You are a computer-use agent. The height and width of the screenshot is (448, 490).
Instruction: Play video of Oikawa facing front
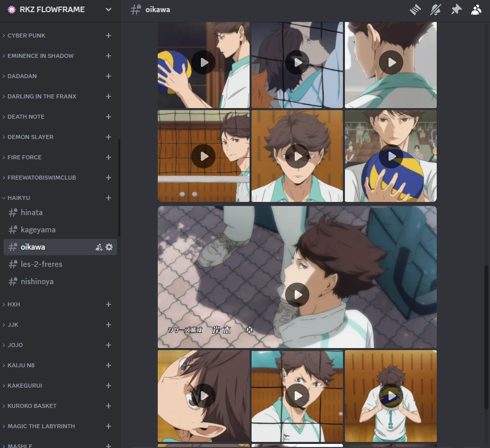pyautogui.click(x=297, y=156)
